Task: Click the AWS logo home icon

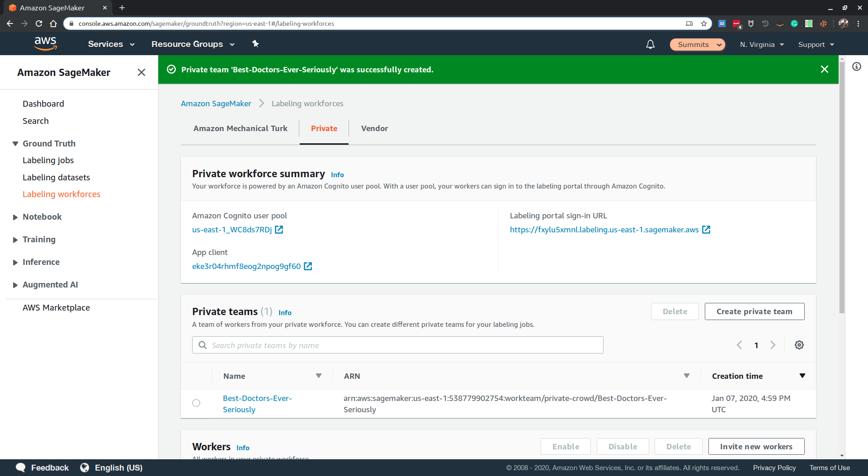Action: pyautogui.click(x=46, y=44)
